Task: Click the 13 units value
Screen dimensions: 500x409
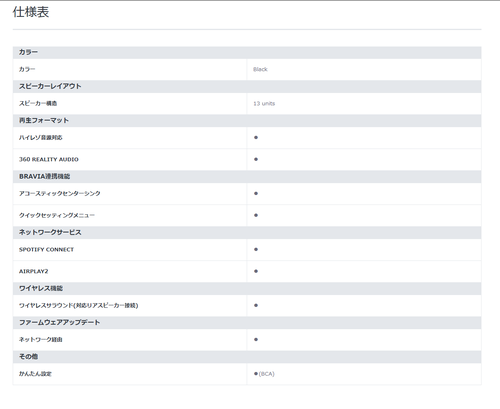Action: point(264,103)
